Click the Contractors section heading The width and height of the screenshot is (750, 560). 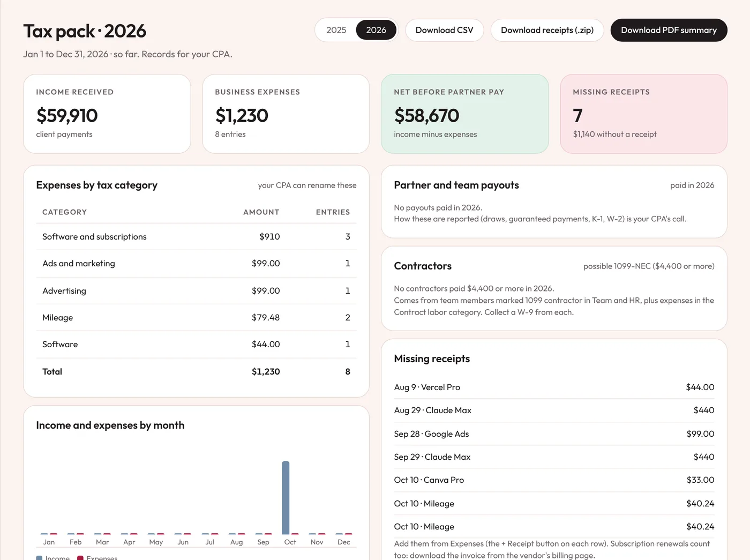(x=423, y=266)
